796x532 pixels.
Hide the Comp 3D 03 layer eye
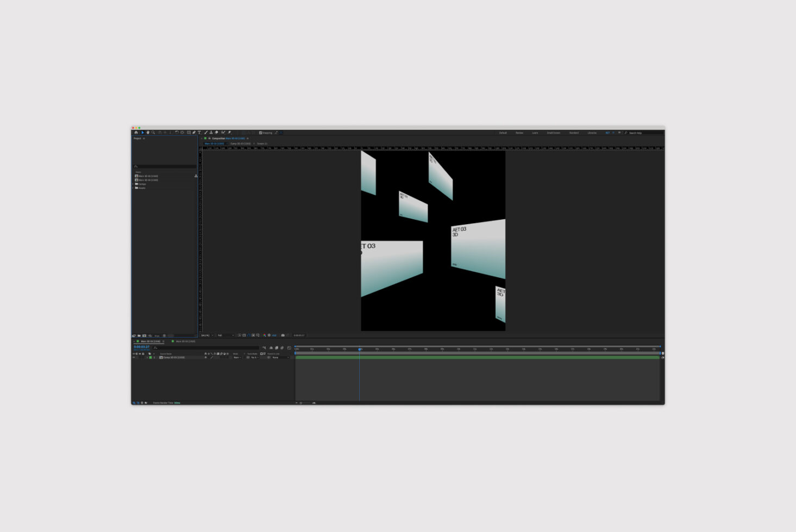coord(134,357)
